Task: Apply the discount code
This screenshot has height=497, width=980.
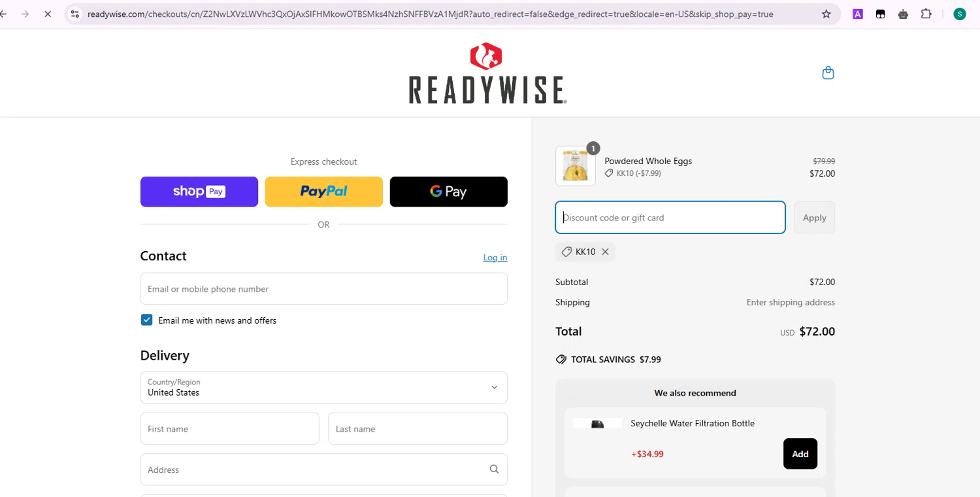Action: click(814, 218)
